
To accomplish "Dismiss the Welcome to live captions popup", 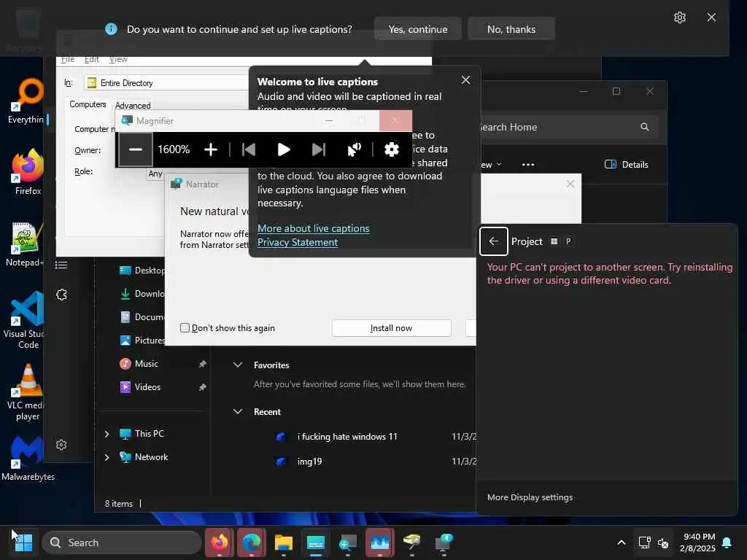I will point(465,80).
